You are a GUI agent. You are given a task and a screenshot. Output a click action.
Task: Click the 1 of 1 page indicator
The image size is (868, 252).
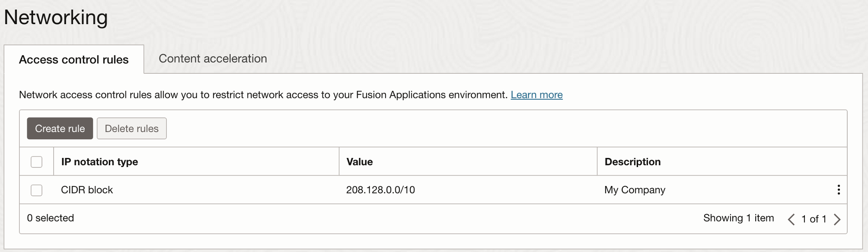(x=814, y=219)
